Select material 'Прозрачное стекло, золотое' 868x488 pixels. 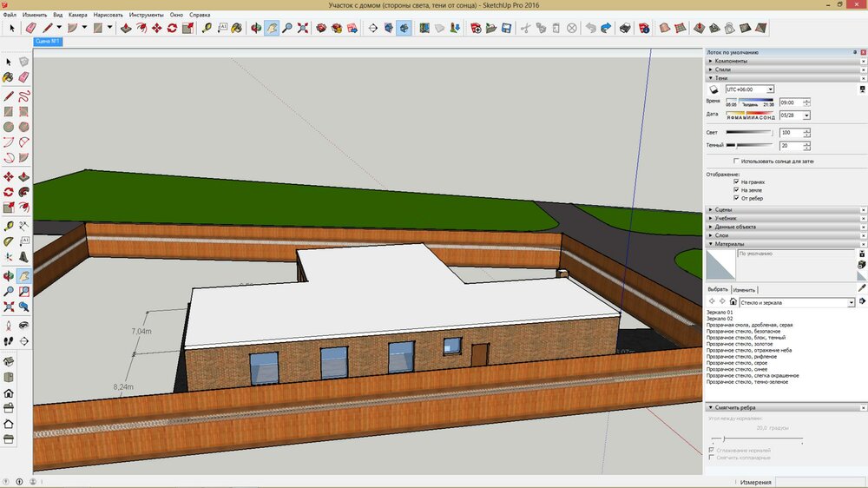click(738, 345)
